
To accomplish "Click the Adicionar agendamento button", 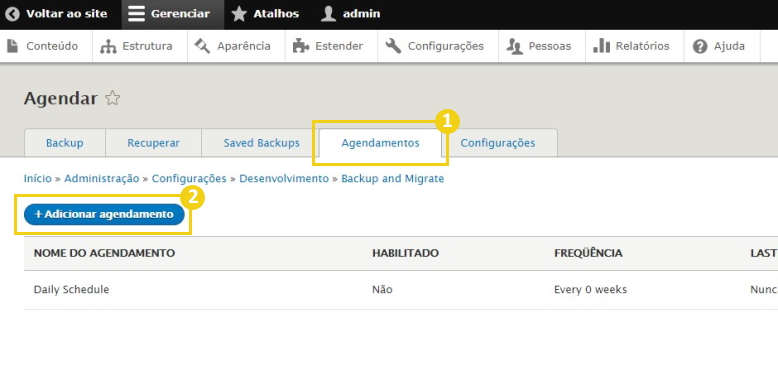I will (104, 214).
